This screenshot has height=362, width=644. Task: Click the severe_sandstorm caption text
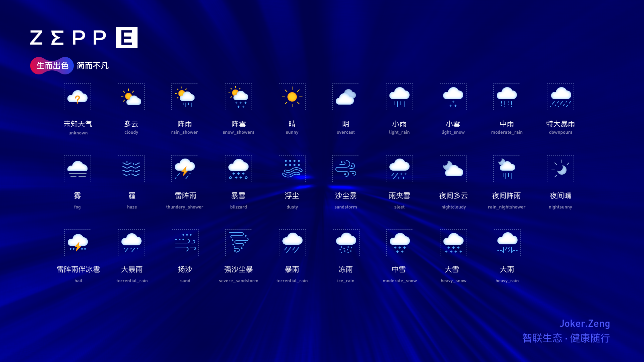point(238,281)
